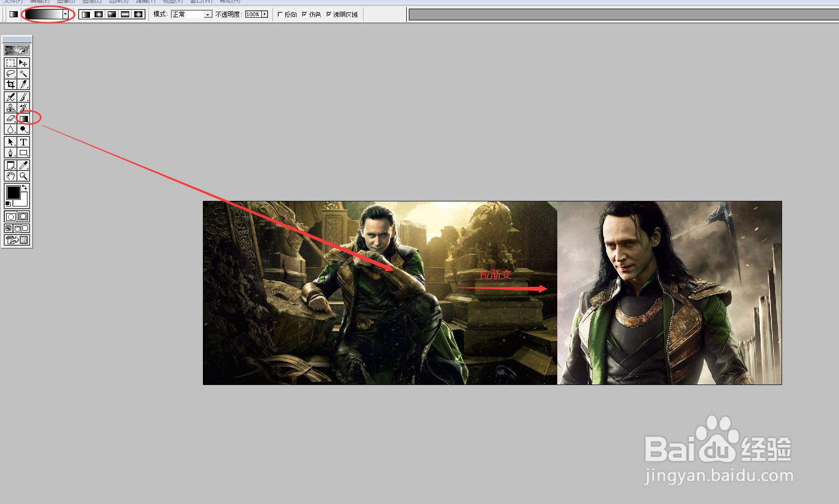Select the Clone Stamp tool

(11, 108)
